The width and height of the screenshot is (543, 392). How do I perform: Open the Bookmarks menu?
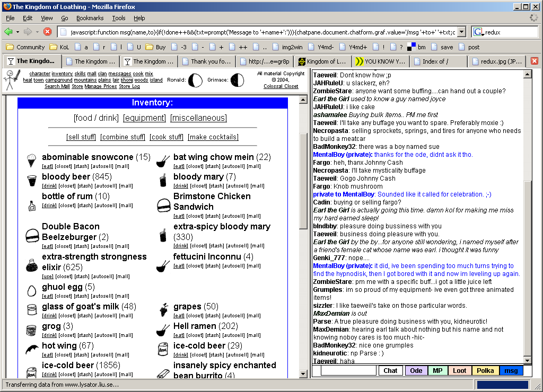[x=90, y=18]
